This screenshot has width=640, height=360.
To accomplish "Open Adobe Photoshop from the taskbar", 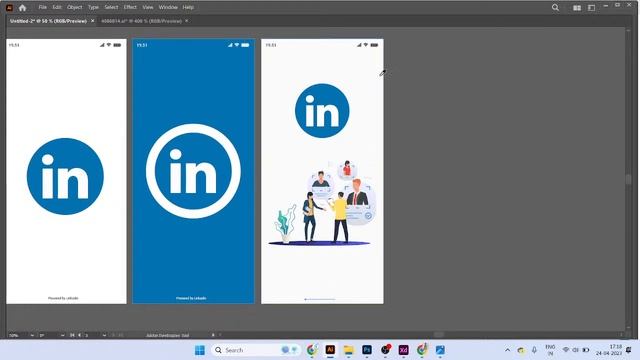I will point(367,350).
